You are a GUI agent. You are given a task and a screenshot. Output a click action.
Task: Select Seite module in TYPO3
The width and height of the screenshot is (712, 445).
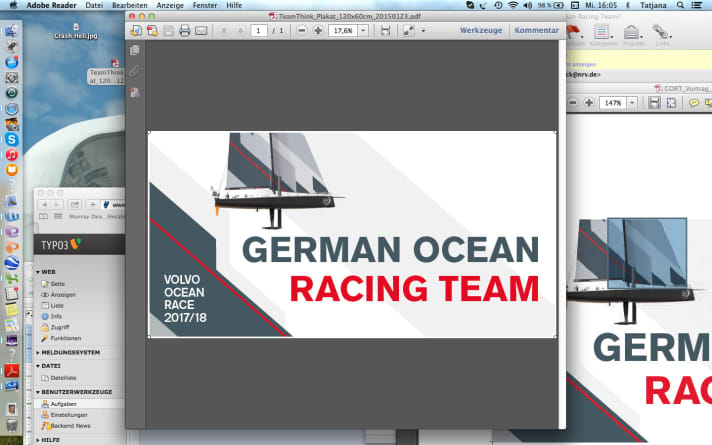click(53, 284)
